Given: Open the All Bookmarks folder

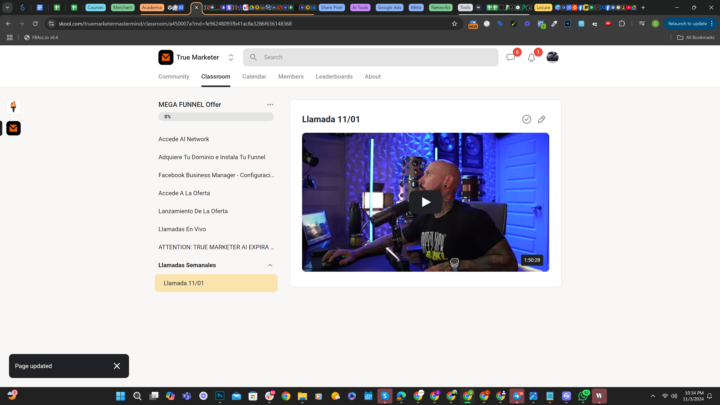Looking at the screenshot, I should [x=696, y=38].
